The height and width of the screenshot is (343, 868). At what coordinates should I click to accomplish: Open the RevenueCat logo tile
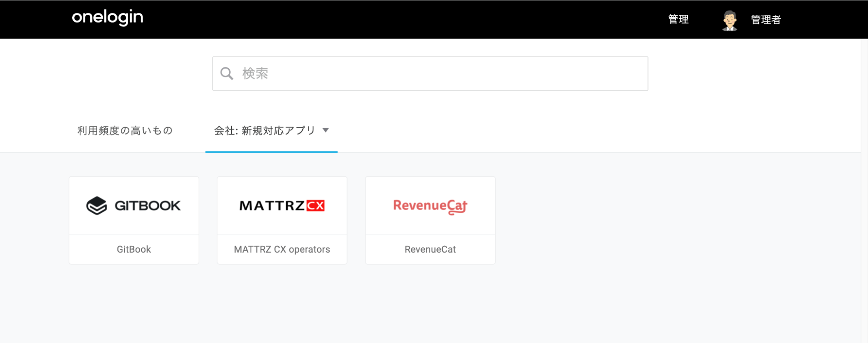(430, 205)
